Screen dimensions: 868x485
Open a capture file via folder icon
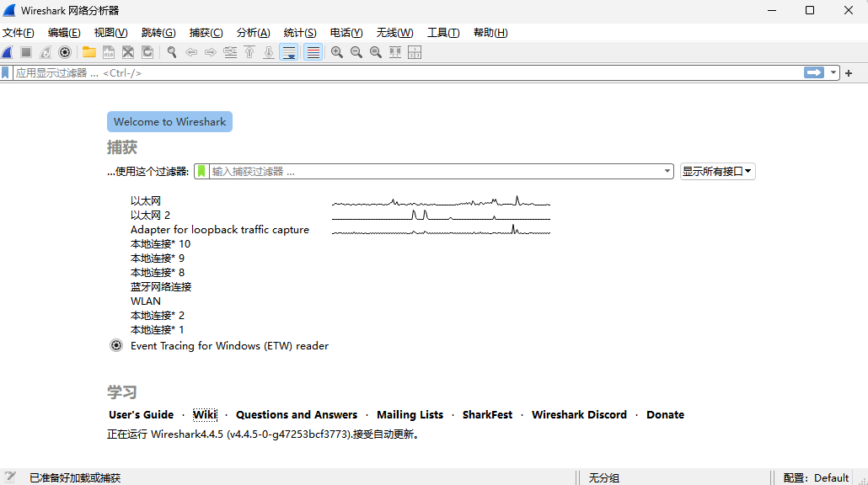[x=88, y=52]
